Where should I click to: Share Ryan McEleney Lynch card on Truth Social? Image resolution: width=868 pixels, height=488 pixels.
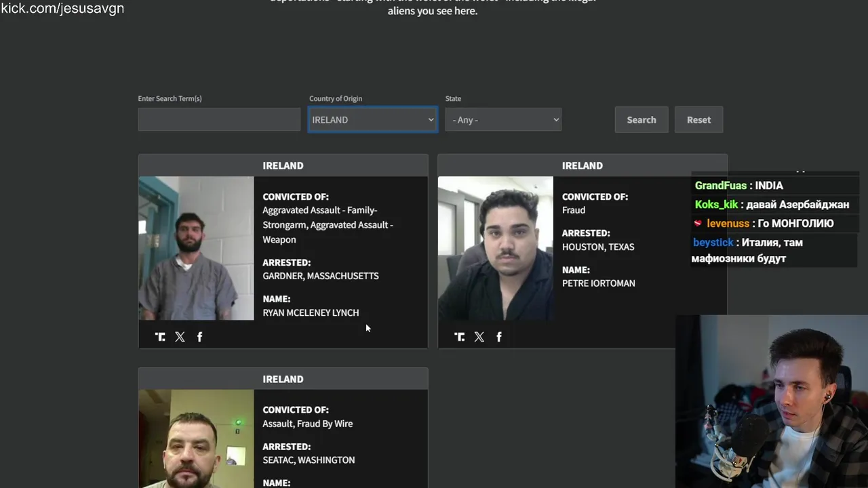click(160, 337)
